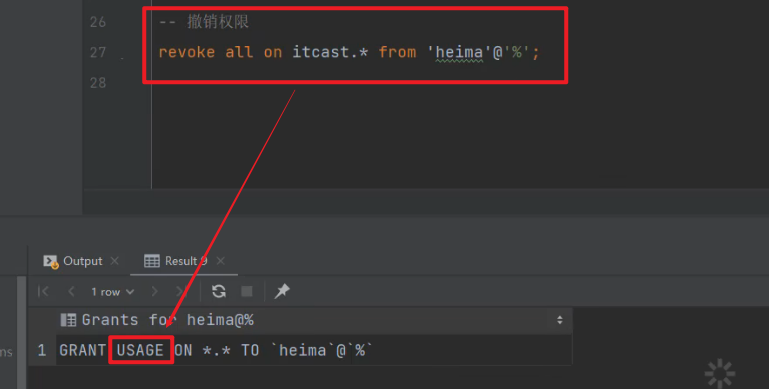769x389 pixels.
Task: Select the GRANT USAGE result cell
Action: [x=314, y=350]
